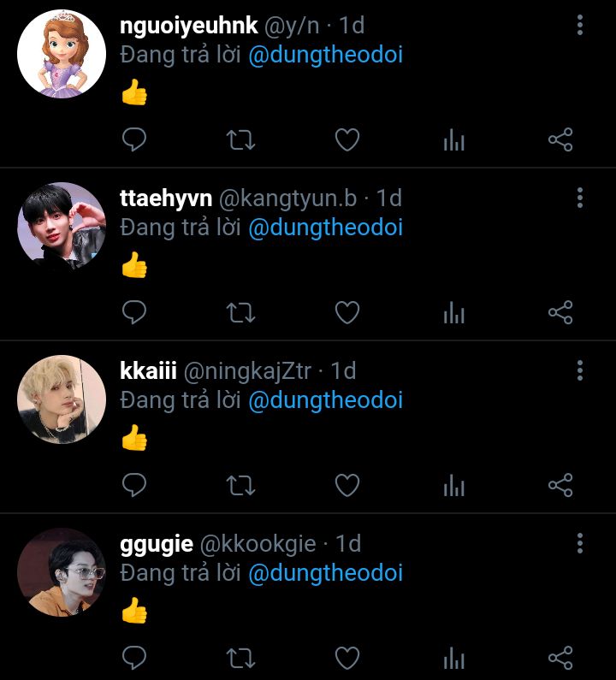Retweet ggugie's reply
616x680 pixels.
(x=240, y=658)
